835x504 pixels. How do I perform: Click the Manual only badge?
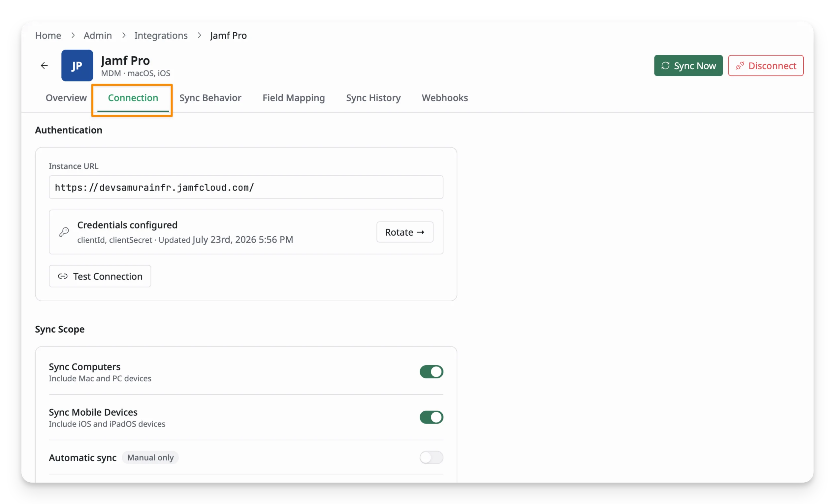[x=150, y=458]
